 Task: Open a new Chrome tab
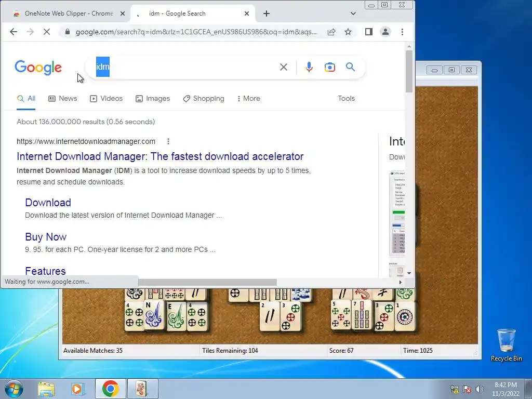[267, 14]
